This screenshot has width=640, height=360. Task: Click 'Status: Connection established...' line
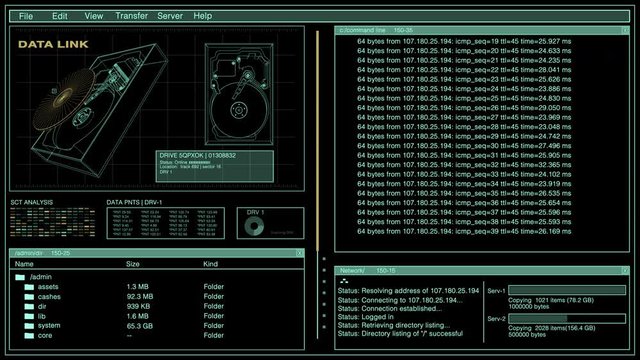pos(390,309)
